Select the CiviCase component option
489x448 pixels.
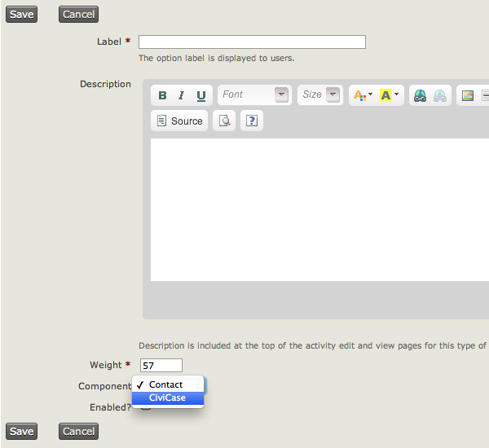[x=167, y=398]
